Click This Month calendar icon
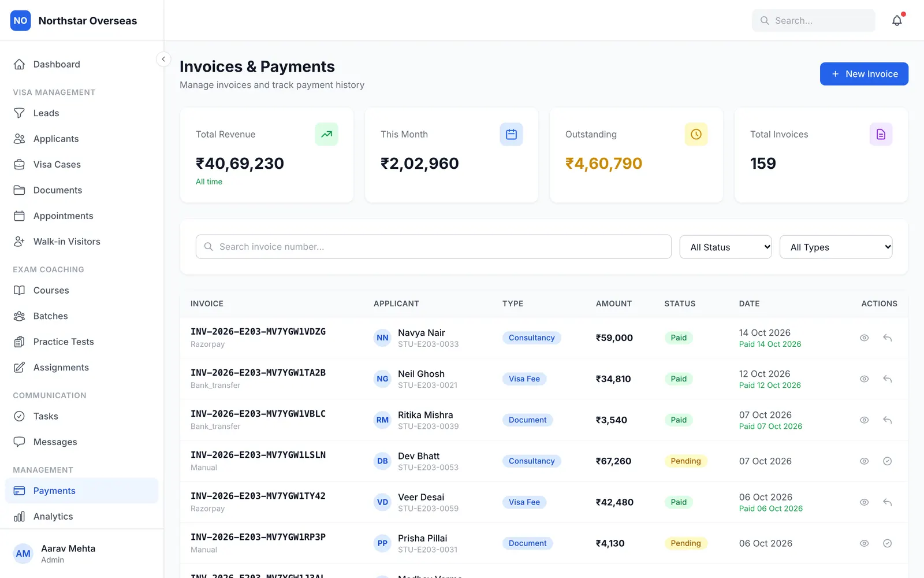This screenshot has height=578, width=924. pos(511,134)
